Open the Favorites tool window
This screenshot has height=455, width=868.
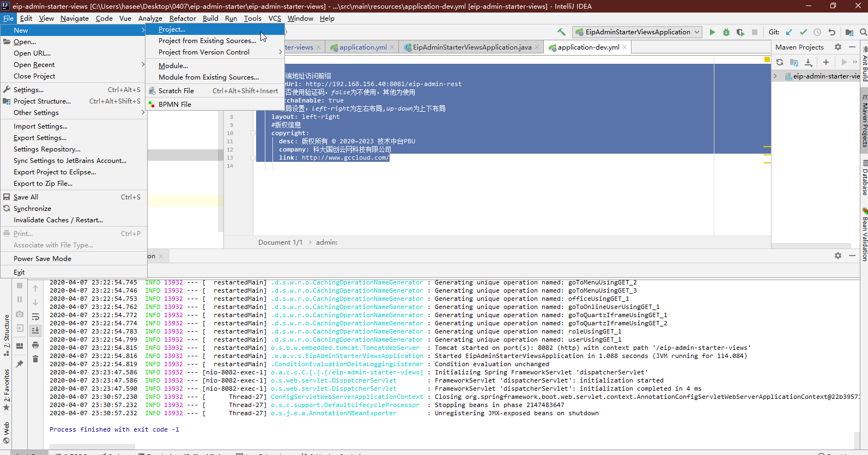point(7,389)
